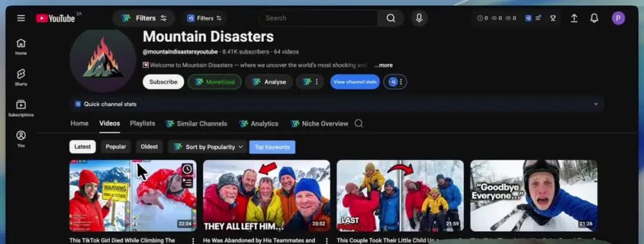Viewport: 644px width, 244px height.
Task: Select the Popular filter chip
Action: pyautogui.click(x=116, y=147)
